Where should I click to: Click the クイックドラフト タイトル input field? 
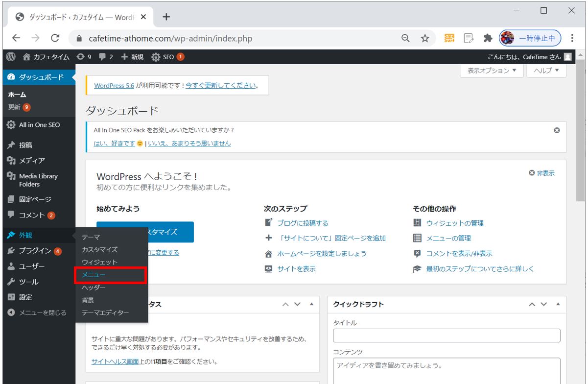(x=447, y=336)
